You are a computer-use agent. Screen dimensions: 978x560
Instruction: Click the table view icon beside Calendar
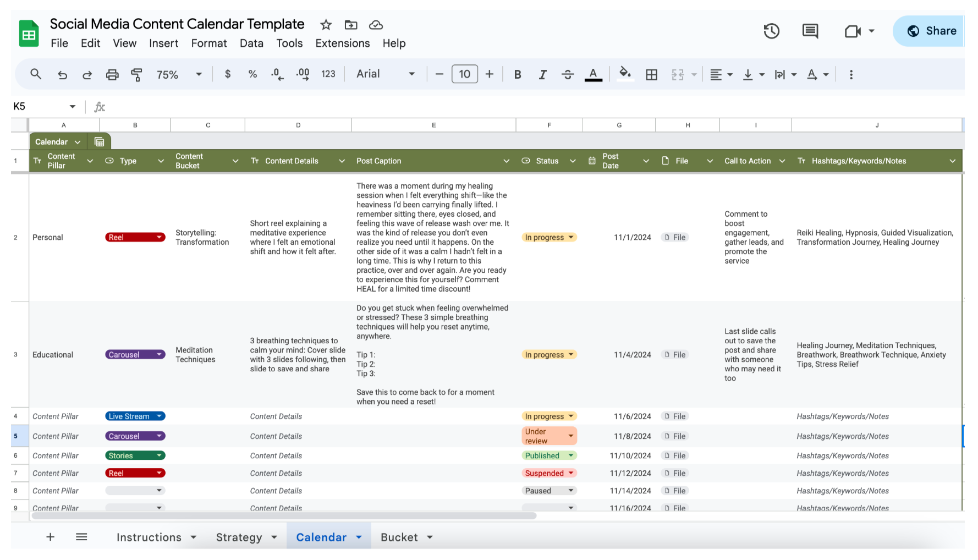pyautogui.click(x=100, y=142)
